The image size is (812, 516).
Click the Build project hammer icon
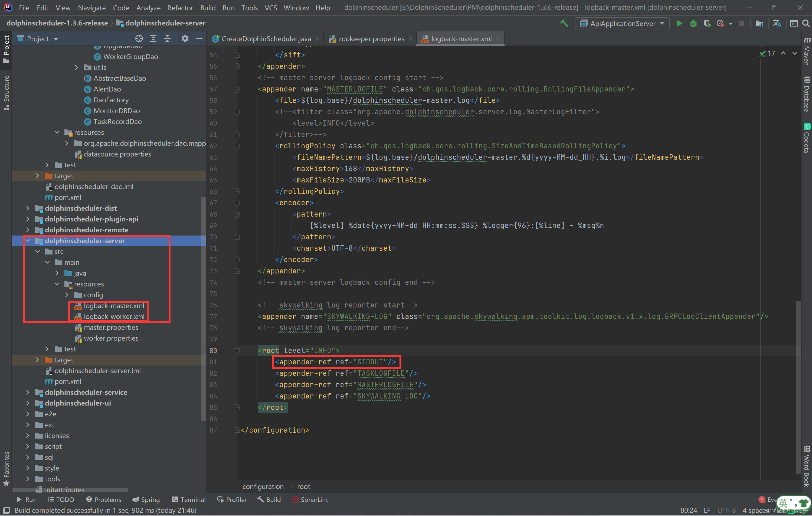(x=564, y=23)
